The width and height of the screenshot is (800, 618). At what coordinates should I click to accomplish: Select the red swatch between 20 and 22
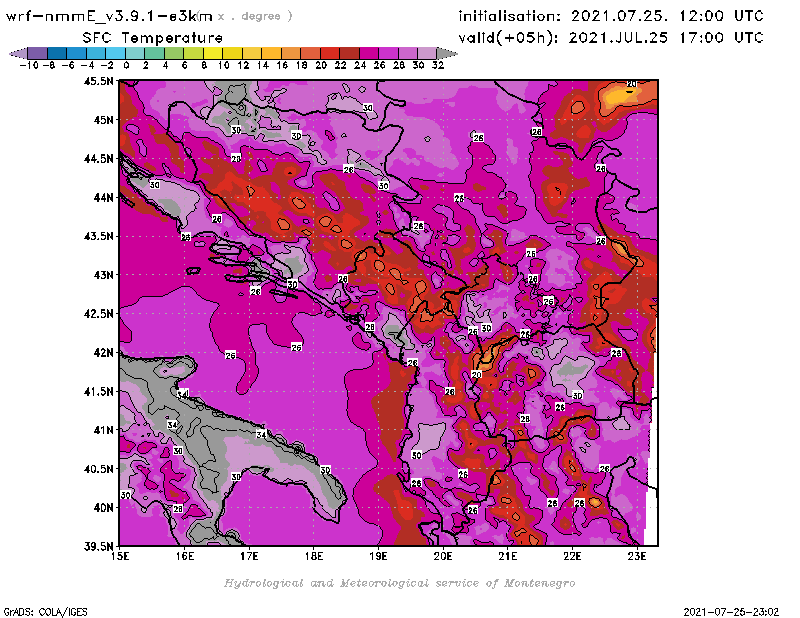click(x=330, y=53)
